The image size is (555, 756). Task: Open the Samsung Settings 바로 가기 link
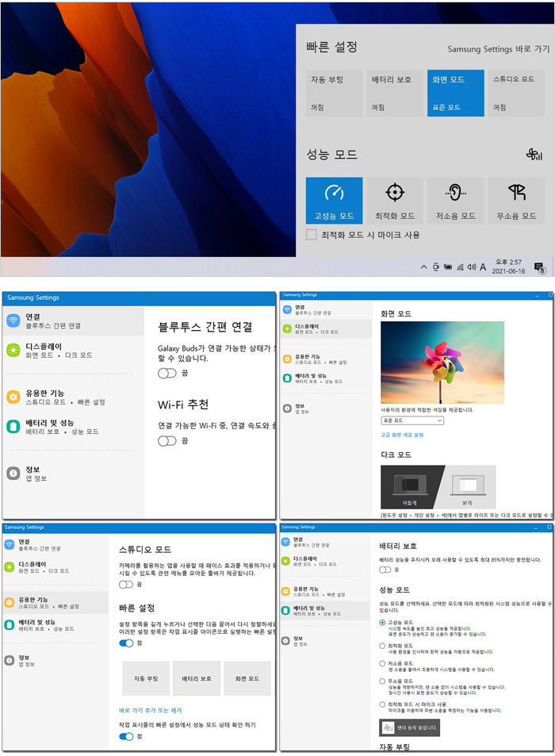tap(498, 49)
